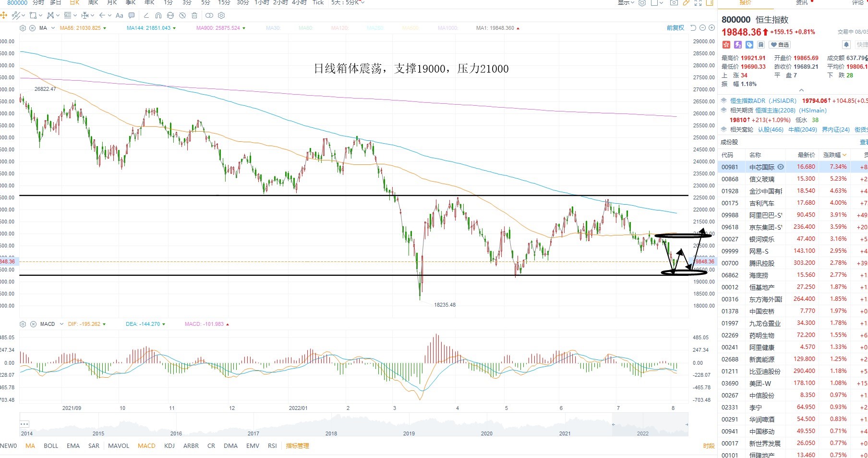
Task: Open 认股(466) warrants link
Action: click(x=771, y=129)
